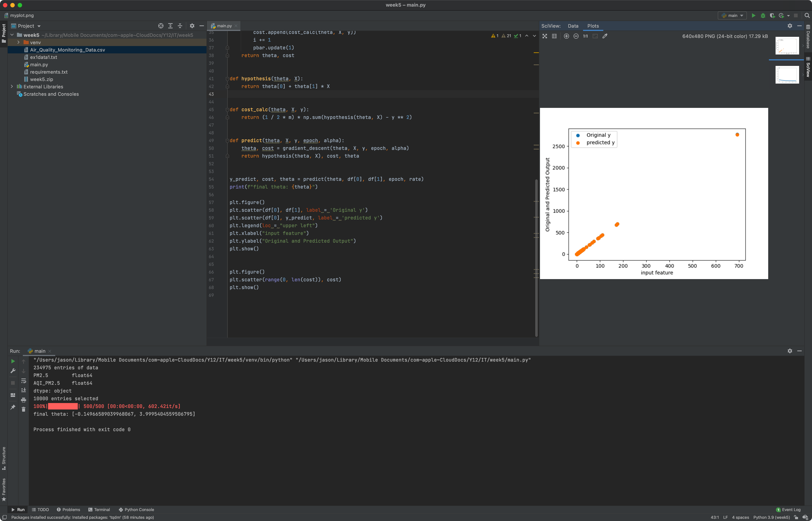Select the first scatter plot thumbnail
This screenshot has width=812, height=521.
coord(787,46)
